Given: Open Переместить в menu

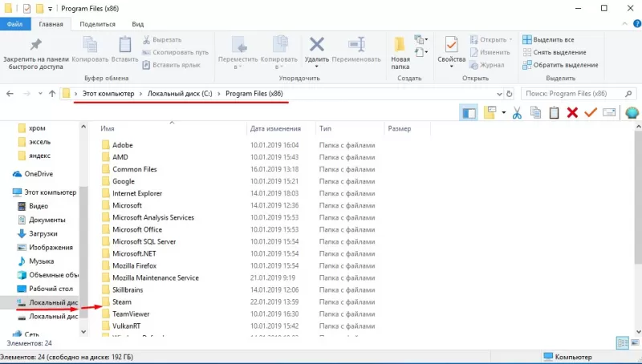Looking at the screenshot, I should pyautogui.click(x=238, y=53).
